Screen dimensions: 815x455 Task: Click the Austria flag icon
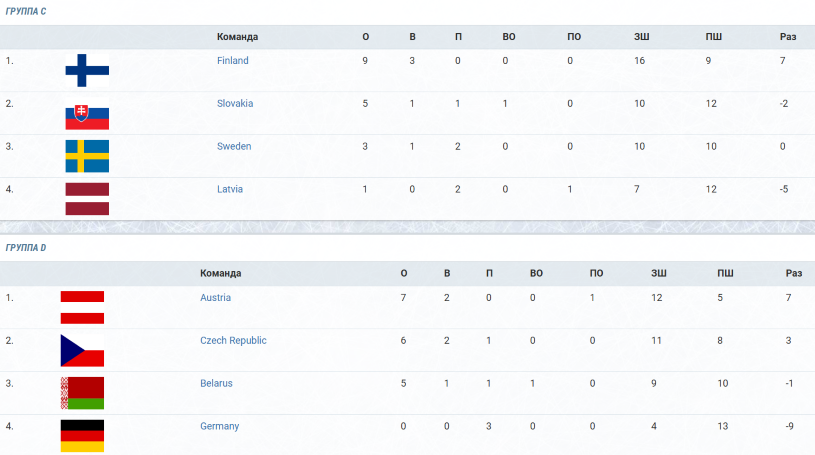click(x=82, y=307)
